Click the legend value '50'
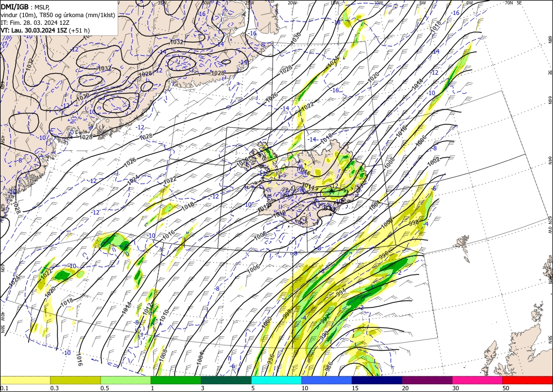 pyautogui.click(x=506, y=388)
